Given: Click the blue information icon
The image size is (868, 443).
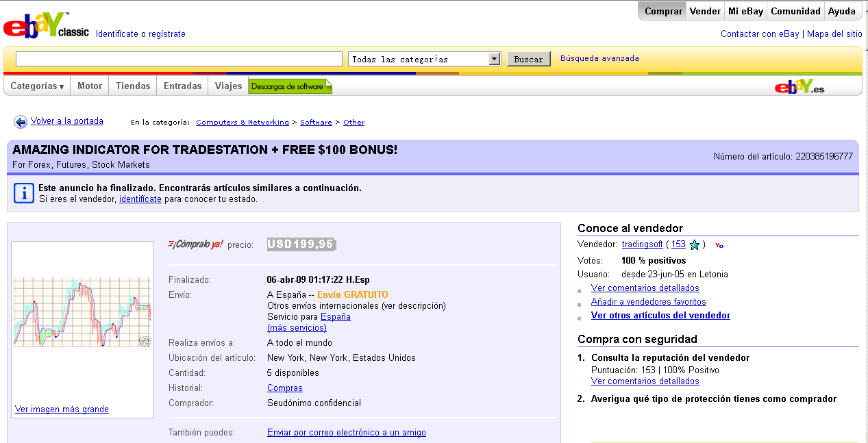Looking at the screenshot, I should tap(24, 193).
